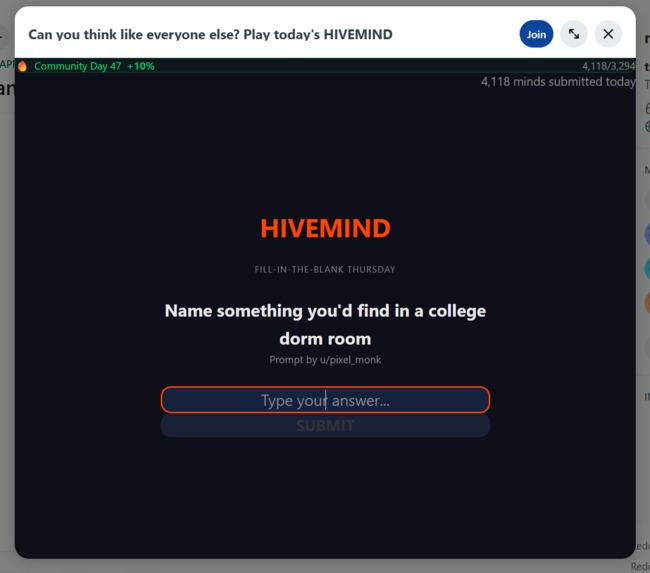Image resolution: width=650 pixels, height=573 pixels.
Task: Click '4,118 minds submitted today' text
Action: point(558,82)
